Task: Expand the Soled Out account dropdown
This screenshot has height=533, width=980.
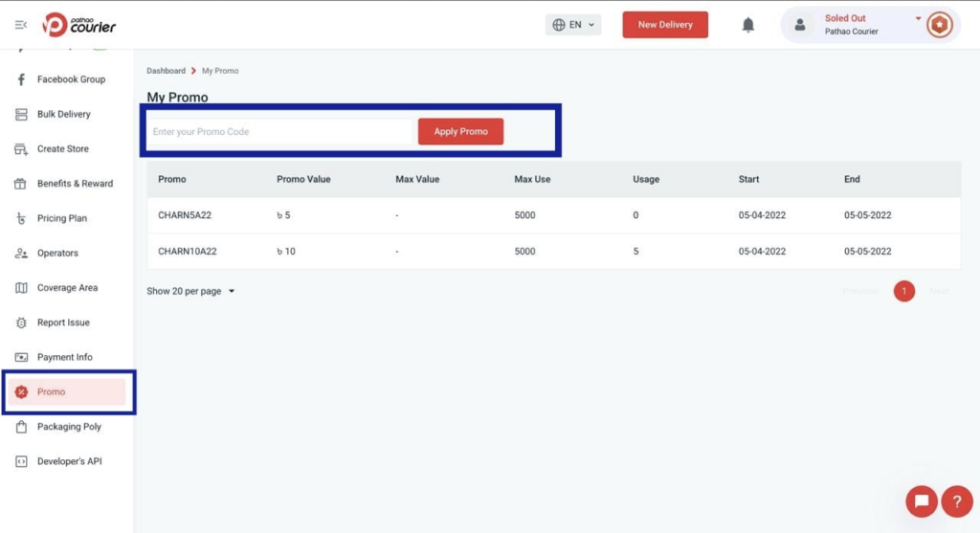Action: pyautogui.click(x=917, y=18)
